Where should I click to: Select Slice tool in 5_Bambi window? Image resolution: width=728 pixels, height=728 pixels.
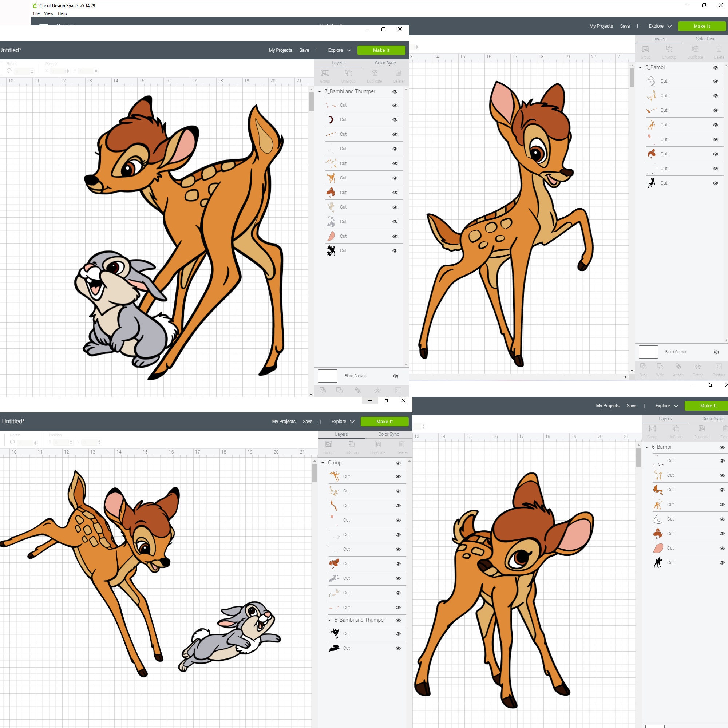pyautogui.click(x=644, y=367)
